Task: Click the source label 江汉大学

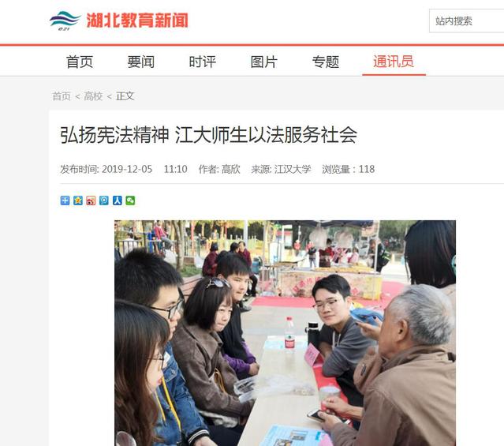Action: pyautogui.click(x=293, y=169)
